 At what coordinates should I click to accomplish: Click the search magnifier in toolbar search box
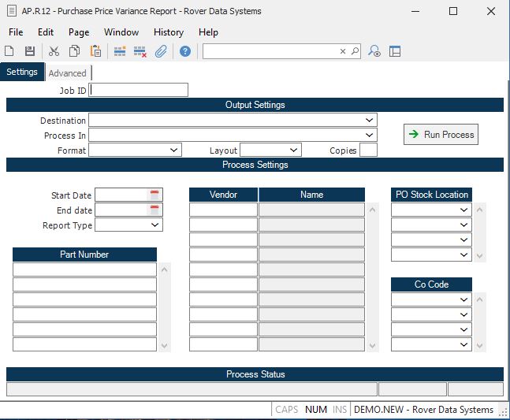point(355,51)
